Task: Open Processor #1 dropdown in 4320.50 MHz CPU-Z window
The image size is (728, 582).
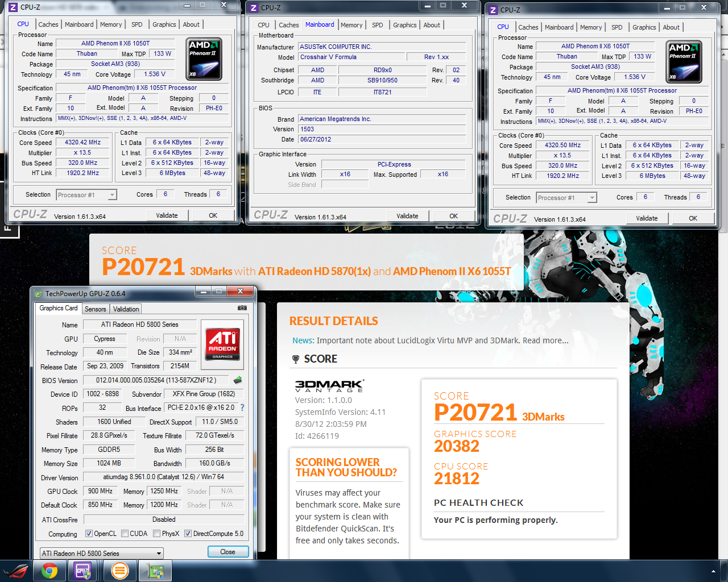Action: 566,198
